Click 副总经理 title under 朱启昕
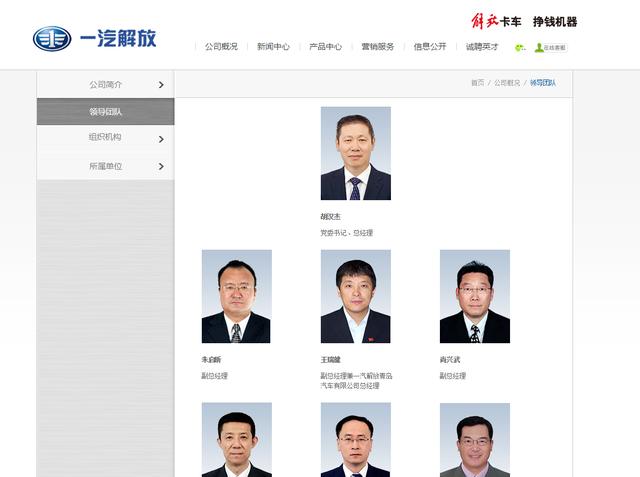Image resolution: width=640 pixels, height=477 pixels. 214,376
